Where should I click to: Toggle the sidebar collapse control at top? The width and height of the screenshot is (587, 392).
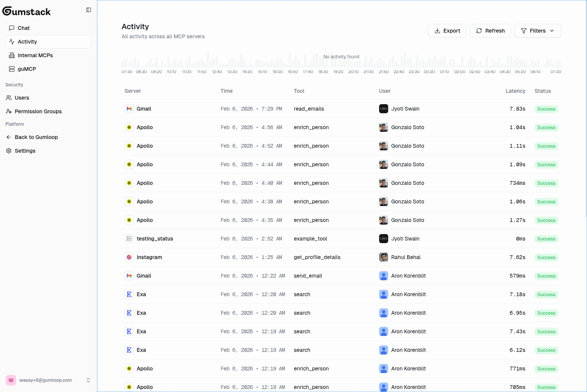coord(88,10)
